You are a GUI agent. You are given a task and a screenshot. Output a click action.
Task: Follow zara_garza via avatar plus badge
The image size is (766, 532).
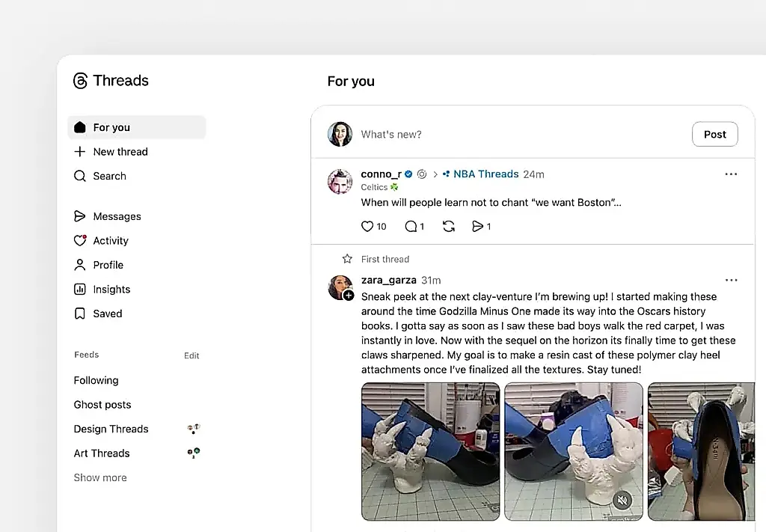(x=349, y=296)
